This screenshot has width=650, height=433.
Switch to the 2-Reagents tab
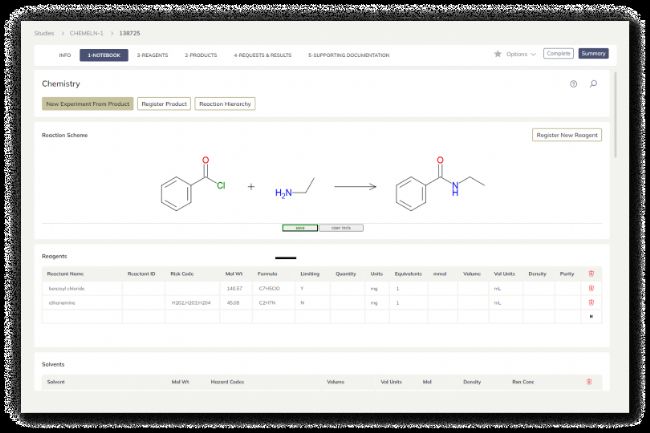(152, 54)
